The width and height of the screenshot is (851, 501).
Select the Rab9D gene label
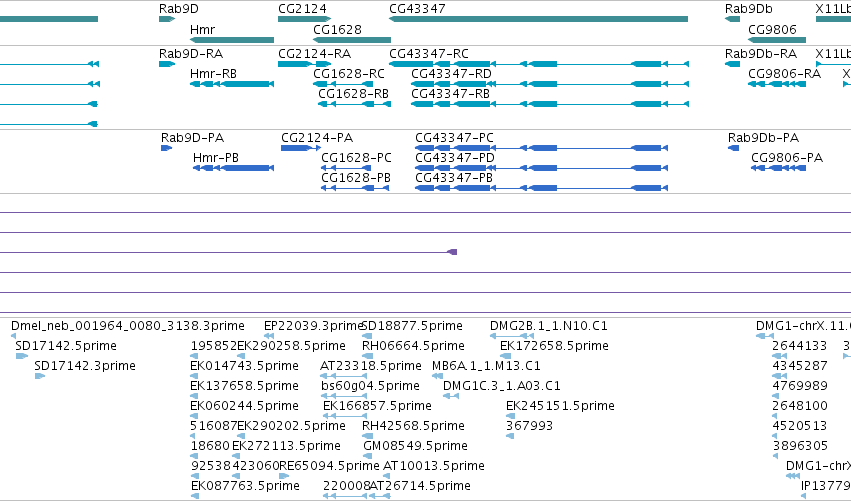[x=179, y=9]
